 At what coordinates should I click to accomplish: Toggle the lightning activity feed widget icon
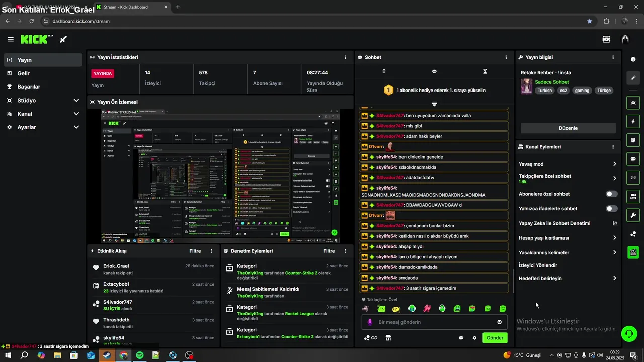[x=633, y=121]
